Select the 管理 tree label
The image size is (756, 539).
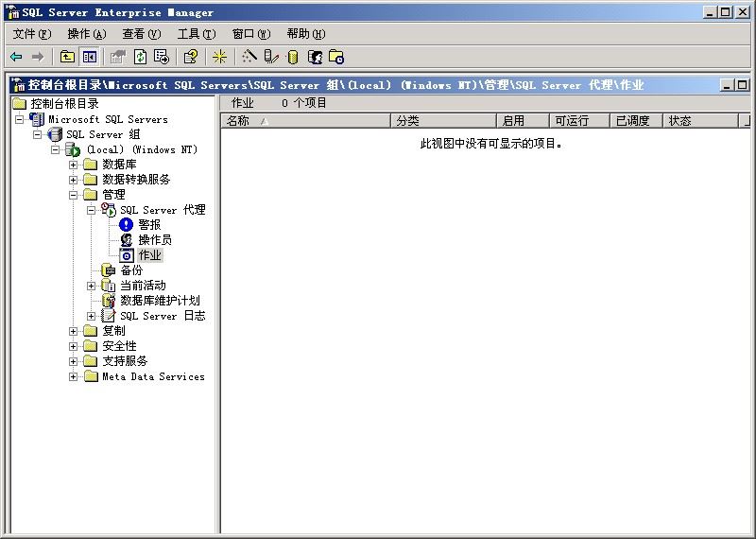click(x=113, y=195)
